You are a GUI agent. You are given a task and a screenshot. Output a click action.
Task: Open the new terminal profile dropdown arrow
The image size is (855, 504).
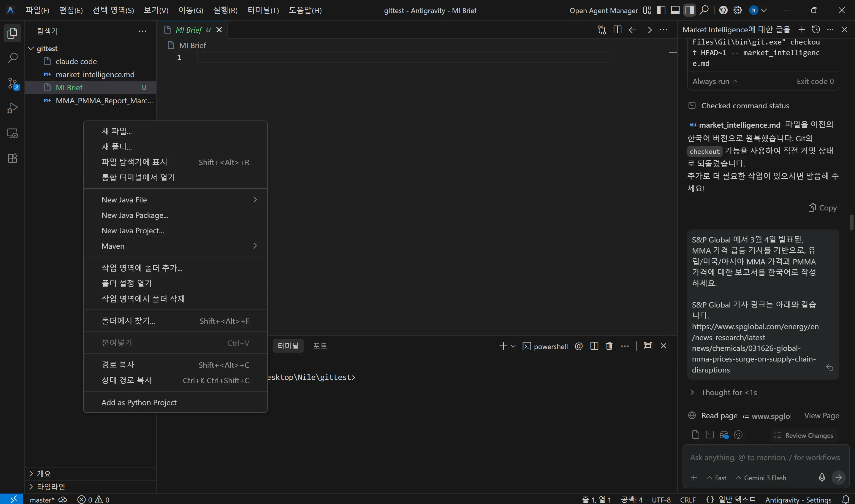(x=513, y=346)
